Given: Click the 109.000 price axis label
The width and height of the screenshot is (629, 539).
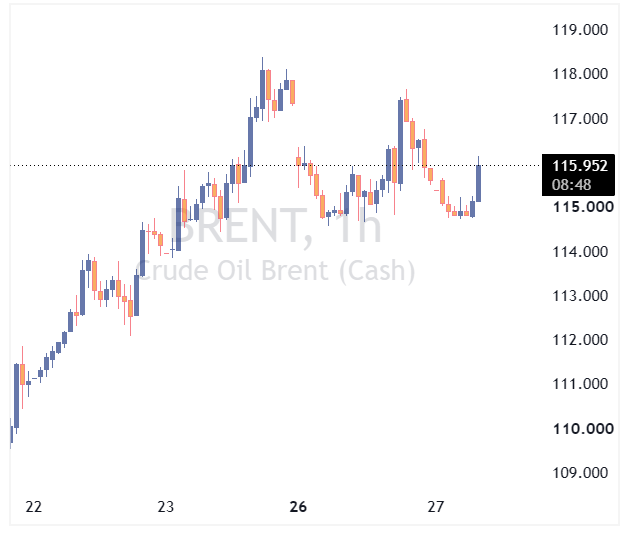Looking at the screenshot, I should click(580, 473).
